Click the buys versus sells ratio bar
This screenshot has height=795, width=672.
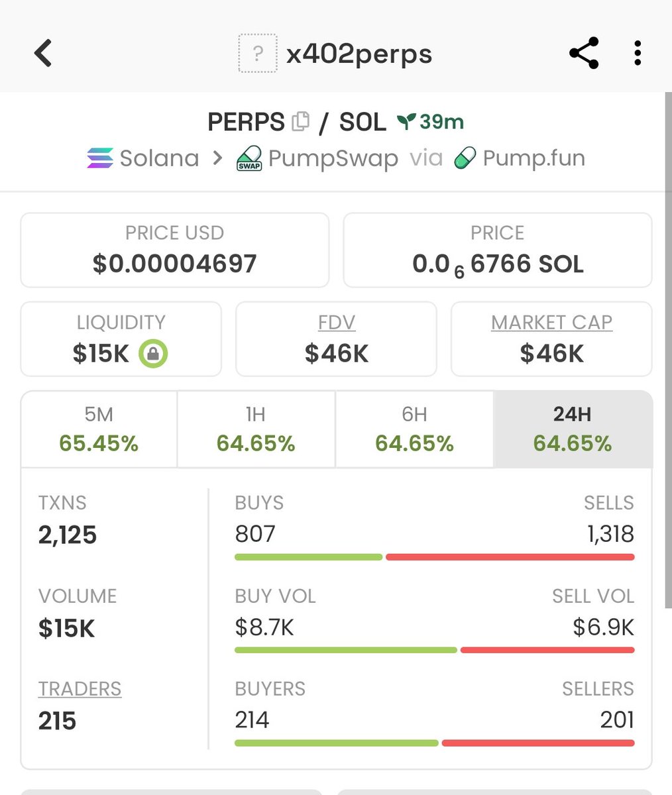434,557
